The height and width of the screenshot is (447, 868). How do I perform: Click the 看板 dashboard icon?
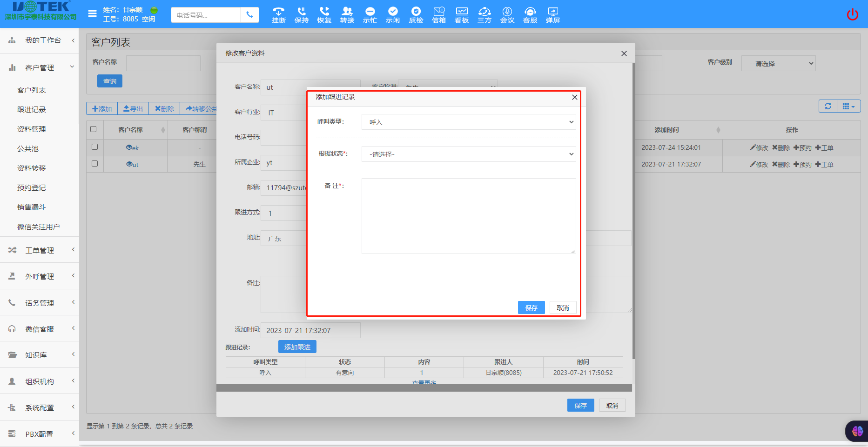pos(461,14)
